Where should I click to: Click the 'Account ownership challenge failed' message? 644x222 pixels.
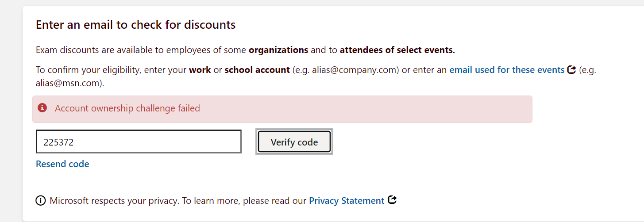click(127, 108)
